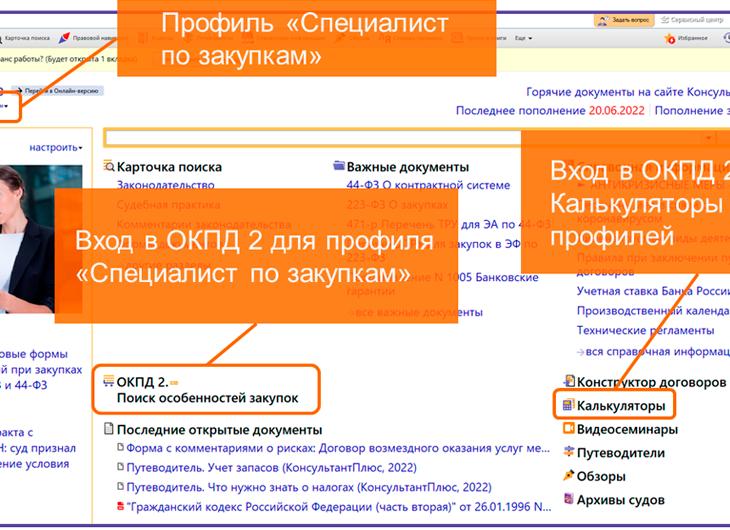The image size is (730, 530).
Task: Open Последние открытые документы heading
Action: pos(219,429)
